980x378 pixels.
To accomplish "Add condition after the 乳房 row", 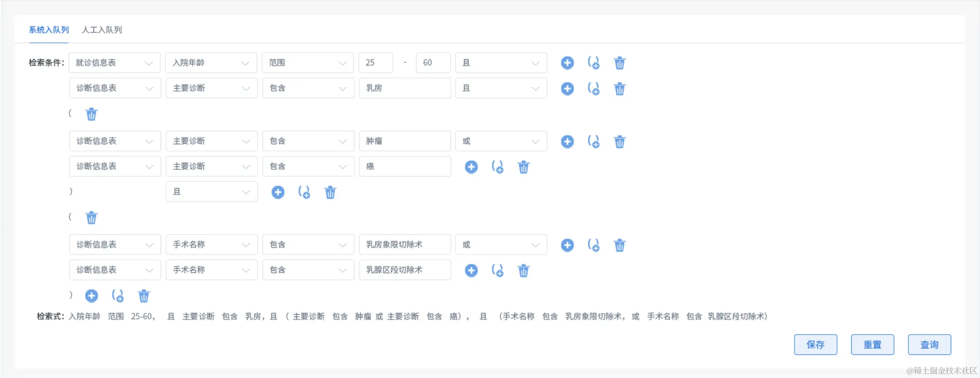I will tap(567, 89).
